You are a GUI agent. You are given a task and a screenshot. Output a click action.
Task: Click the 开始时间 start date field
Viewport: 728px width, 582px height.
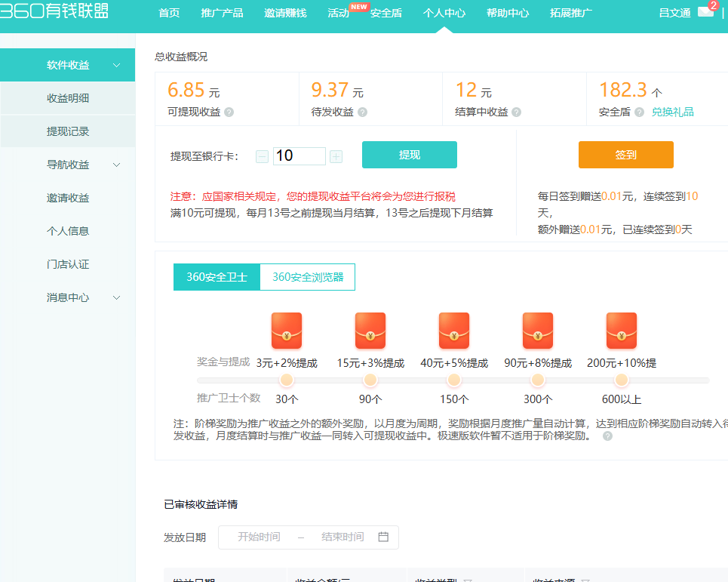click(x=259, y=537)
